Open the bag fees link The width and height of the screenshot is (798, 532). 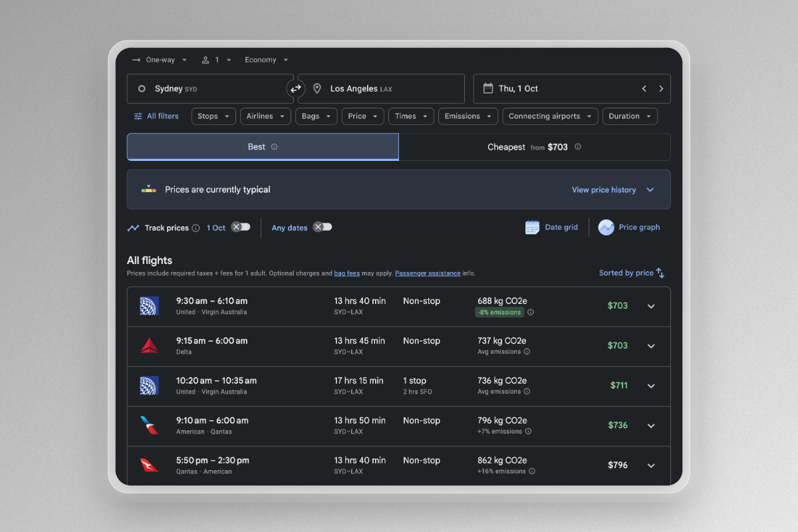pyautogui.click(x=346, y=273)
